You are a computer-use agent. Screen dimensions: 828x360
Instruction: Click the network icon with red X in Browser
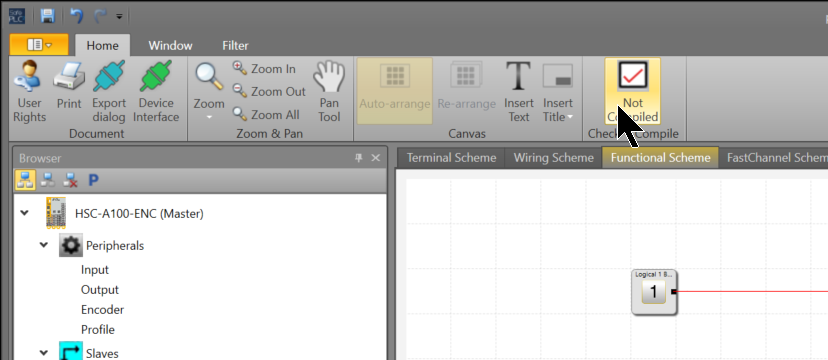tap(70, 180)
